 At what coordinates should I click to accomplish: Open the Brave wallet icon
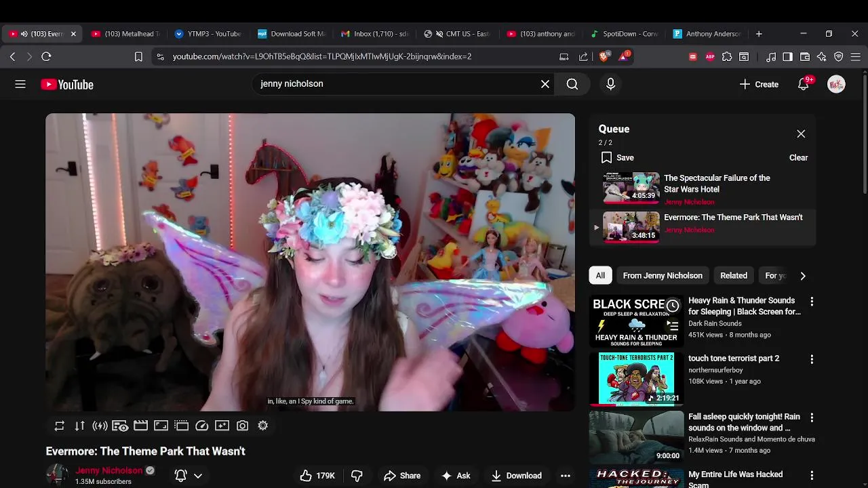(805, 57)
